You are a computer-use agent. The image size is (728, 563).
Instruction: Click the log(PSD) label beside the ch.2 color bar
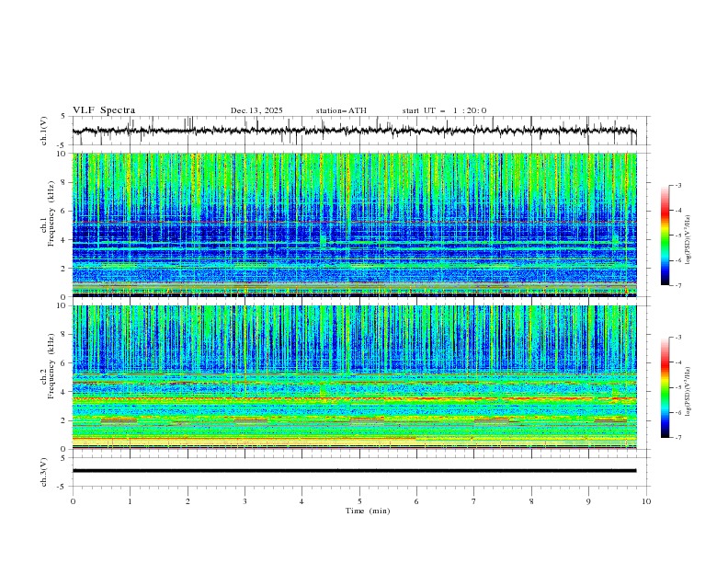point(688,392)
